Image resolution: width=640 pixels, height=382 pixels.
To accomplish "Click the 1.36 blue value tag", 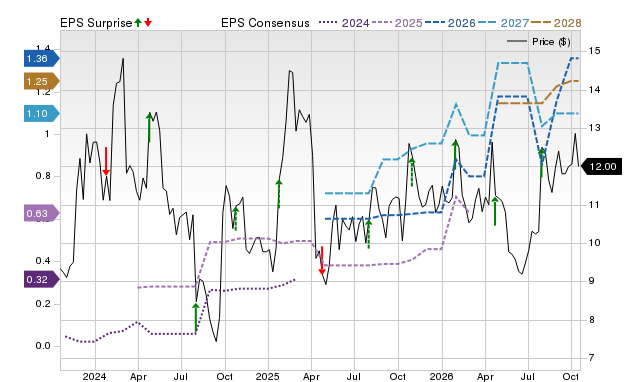I will click(x=42, y=59).
